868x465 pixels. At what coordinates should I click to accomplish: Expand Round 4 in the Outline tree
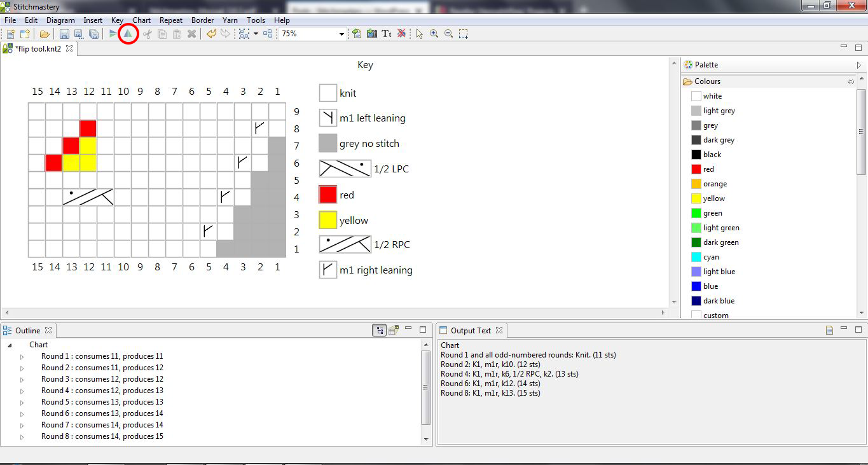(x=22, y=391)
